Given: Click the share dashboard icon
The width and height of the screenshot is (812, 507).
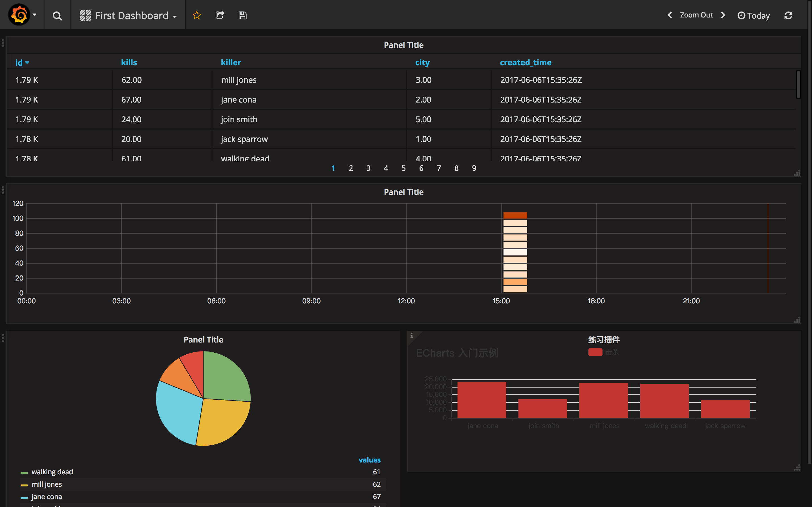Looking at the screenshot, I should point(219,15).
